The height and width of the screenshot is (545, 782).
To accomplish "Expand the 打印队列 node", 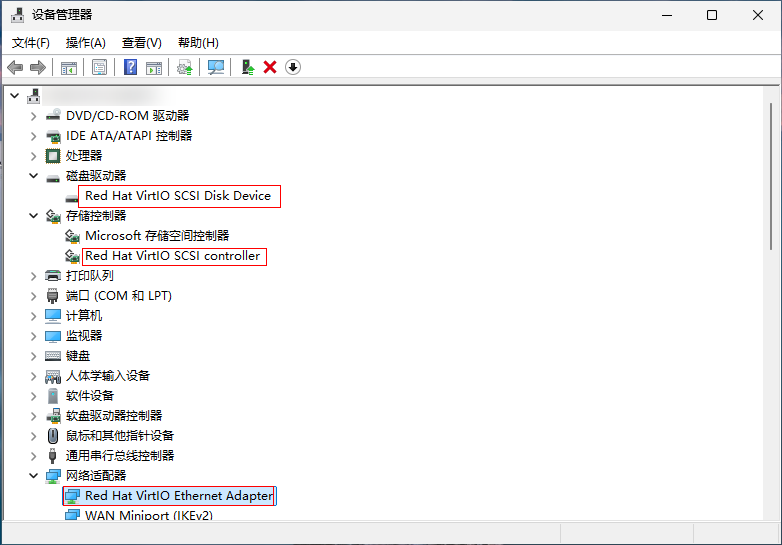I will pyautogui.click(x=33, y=276).
